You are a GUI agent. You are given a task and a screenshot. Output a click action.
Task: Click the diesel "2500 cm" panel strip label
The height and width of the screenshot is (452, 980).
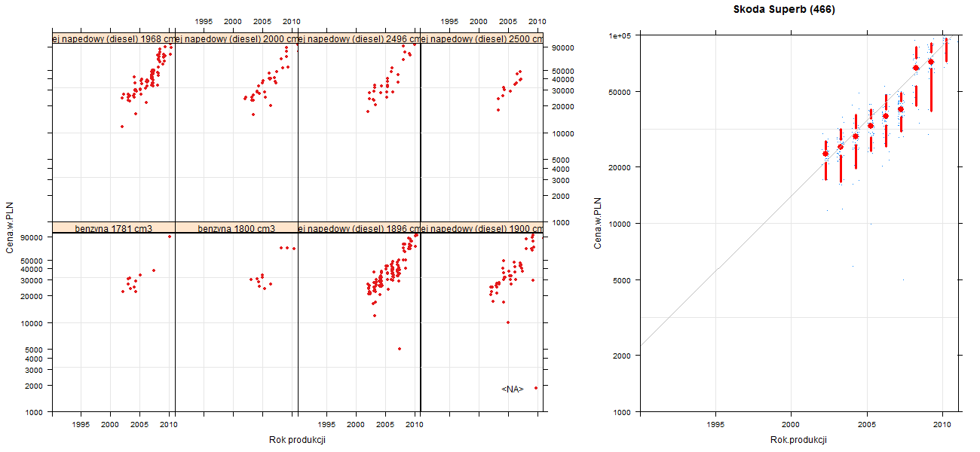[482, 38]
